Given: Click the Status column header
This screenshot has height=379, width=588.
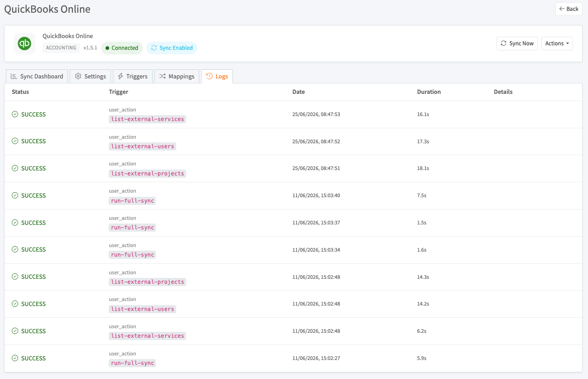Looking at the screenshot, I should point(20,92).
